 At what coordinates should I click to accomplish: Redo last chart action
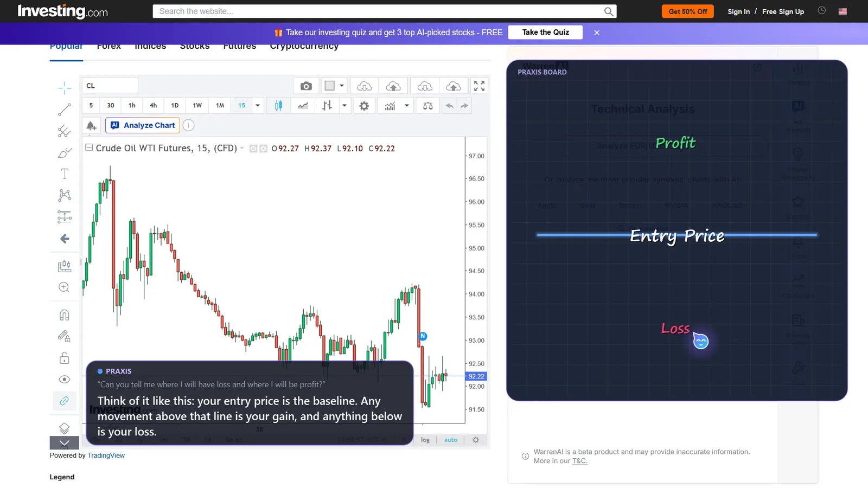coord(464,106)
